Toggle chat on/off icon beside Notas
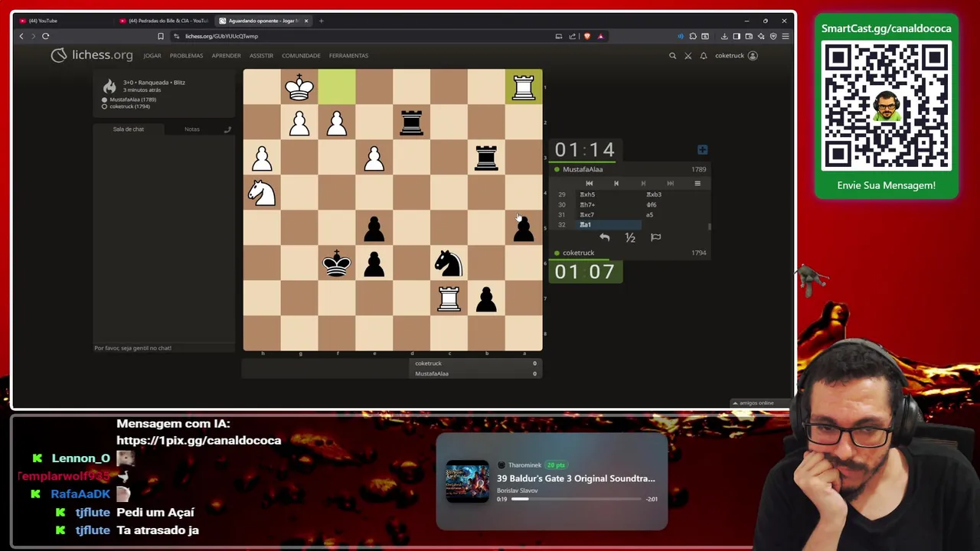 point(227,129)
